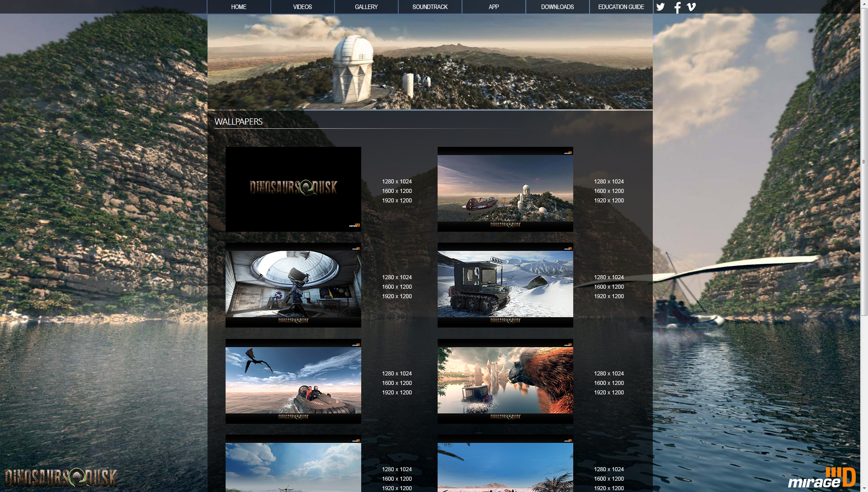Open the Vimeo social icon
868x492 pixels.
tap(691, 7)
